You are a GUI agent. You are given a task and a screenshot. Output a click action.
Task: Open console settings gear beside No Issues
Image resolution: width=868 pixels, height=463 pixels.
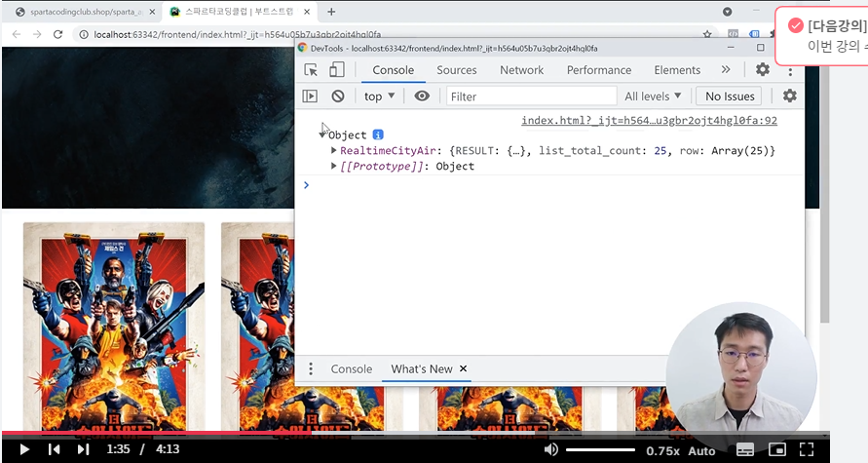click(x=789, y=96)
